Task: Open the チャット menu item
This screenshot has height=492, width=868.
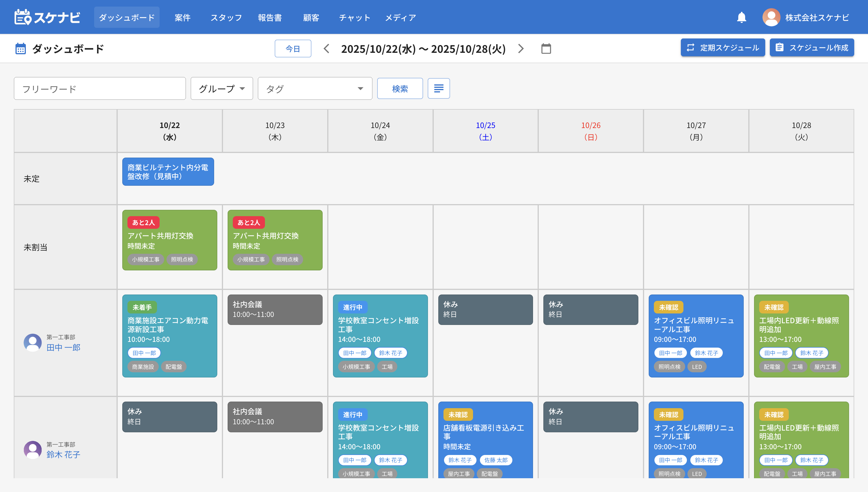Action: click(354, 18)
